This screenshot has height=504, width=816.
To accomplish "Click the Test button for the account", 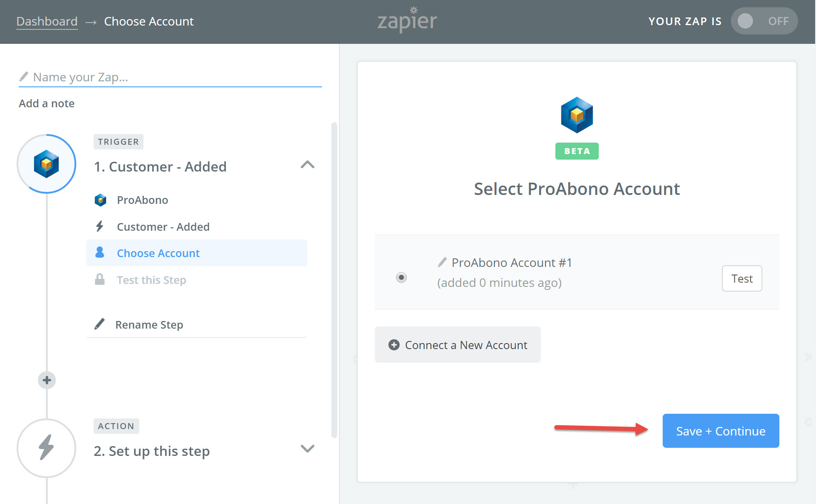I will tap(742, 278).
